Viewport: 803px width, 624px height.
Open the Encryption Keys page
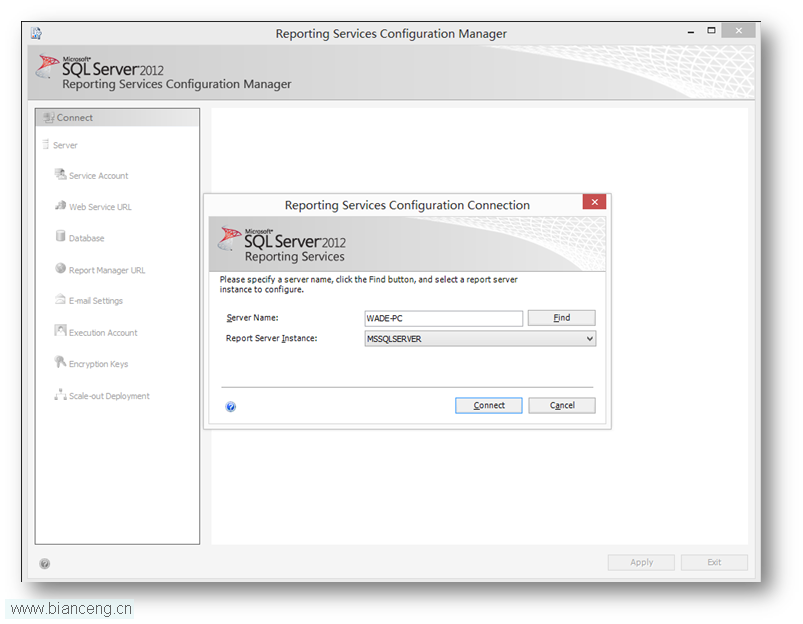click(x=98, y=364)
